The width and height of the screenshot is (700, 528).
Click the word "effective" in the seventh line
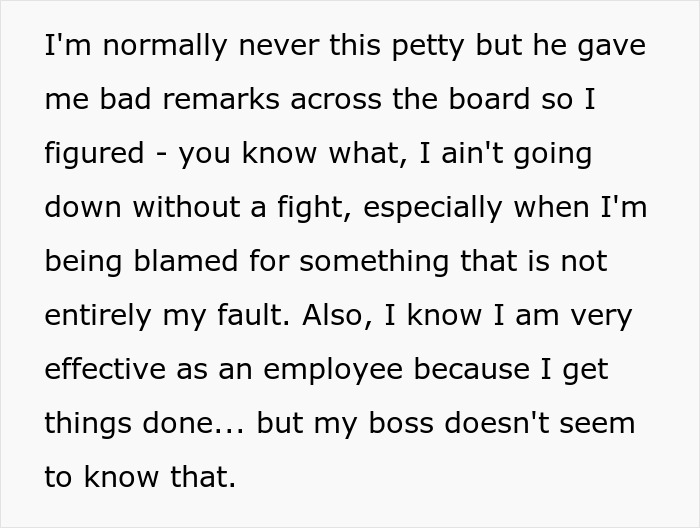click(105, 369)
